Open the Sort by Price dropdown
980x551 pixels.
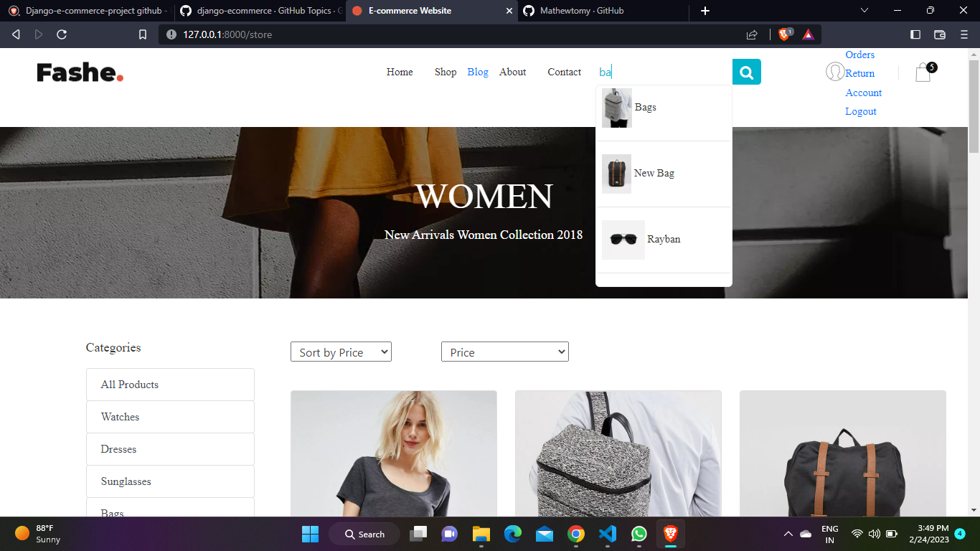tap(341, 352)
